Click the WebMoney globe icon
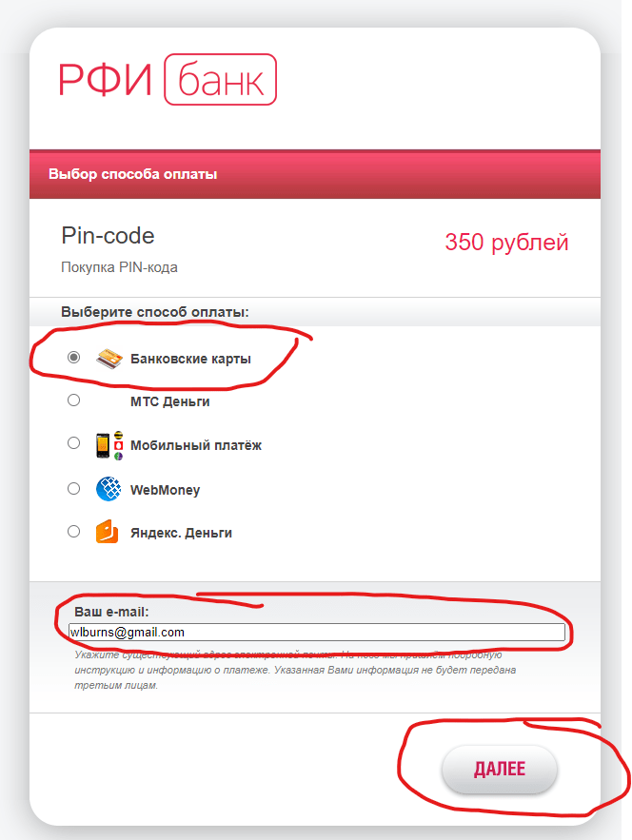 pos(109,489)
